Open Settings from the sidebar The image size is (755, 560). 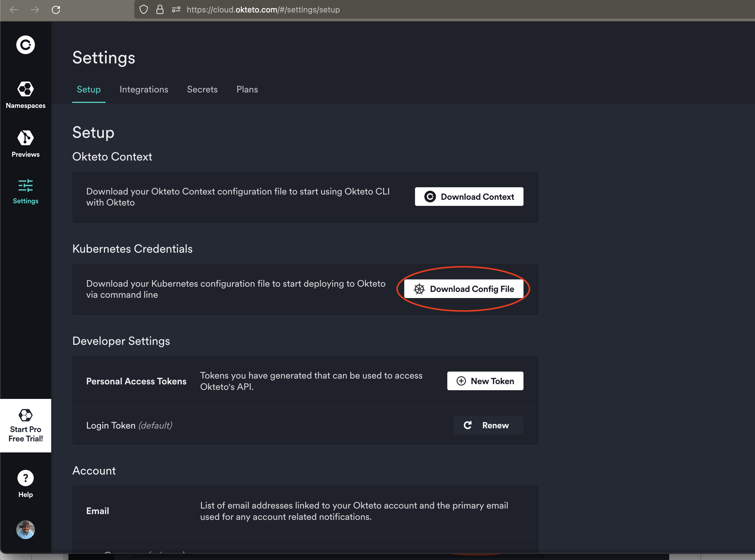point(25,191)
